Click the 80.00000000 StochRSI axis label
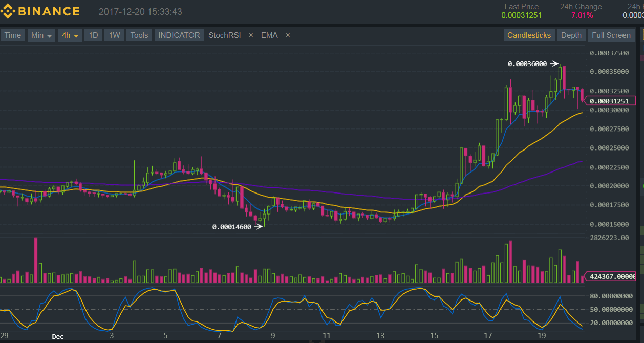The image size is (644, 343). click(x=611, y=296)
